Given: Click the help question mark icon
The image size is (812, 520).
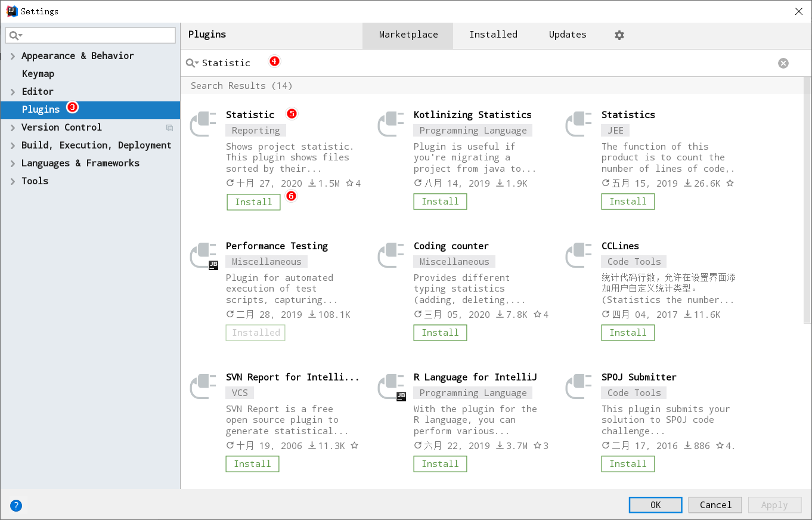Looking at the screenshot, I should [16, 506].
